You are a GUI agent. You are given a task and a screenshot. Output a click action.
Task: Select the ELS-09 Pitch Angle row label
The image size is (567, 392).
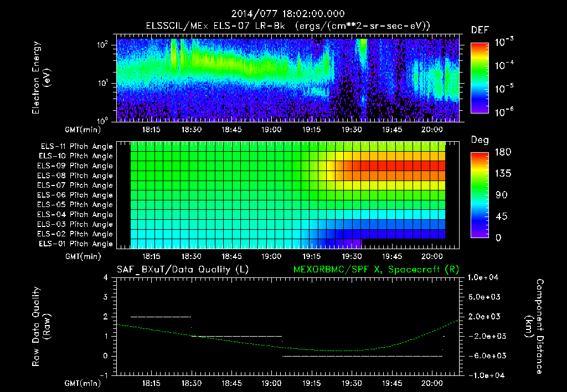75,166
